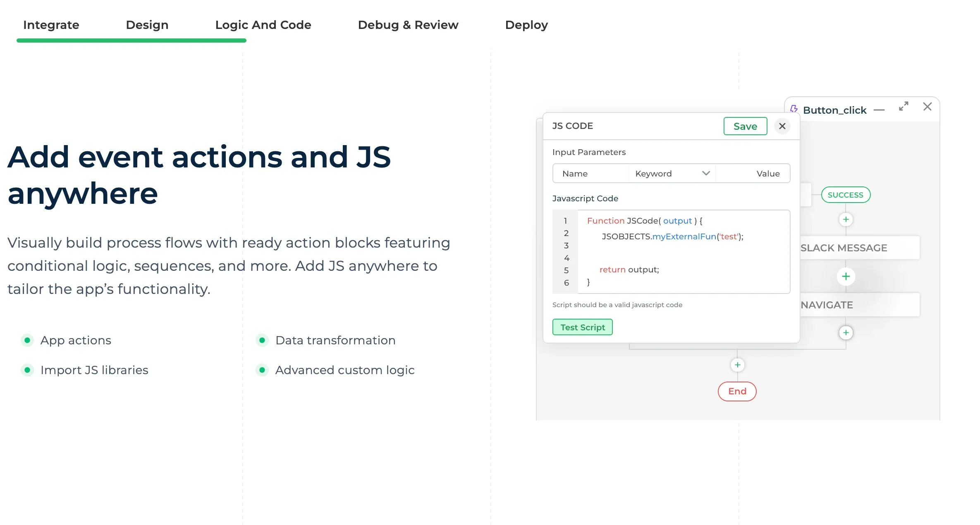This screenshot has height=525, width=980.
Task: Click 'Script should be a valid javascript code' hint
Action: pyautogui.click(x=617, y=305)
